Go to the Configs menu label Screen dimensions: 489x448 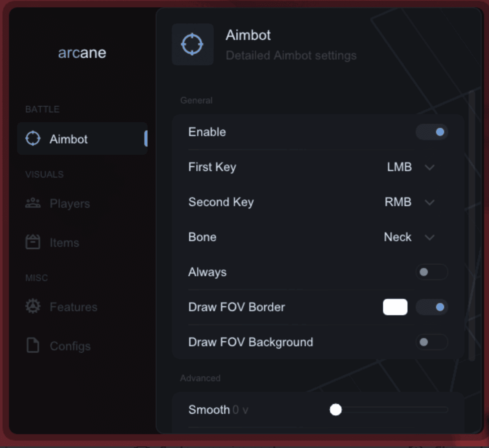coord(70,346)
